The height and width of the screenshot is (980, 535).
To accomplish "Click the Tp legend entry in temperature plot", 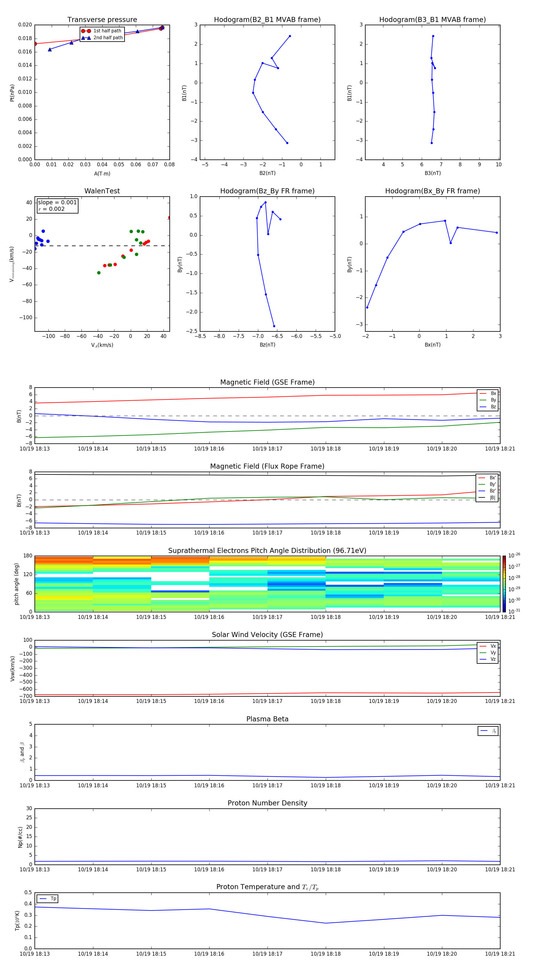I will coord(48,899).
